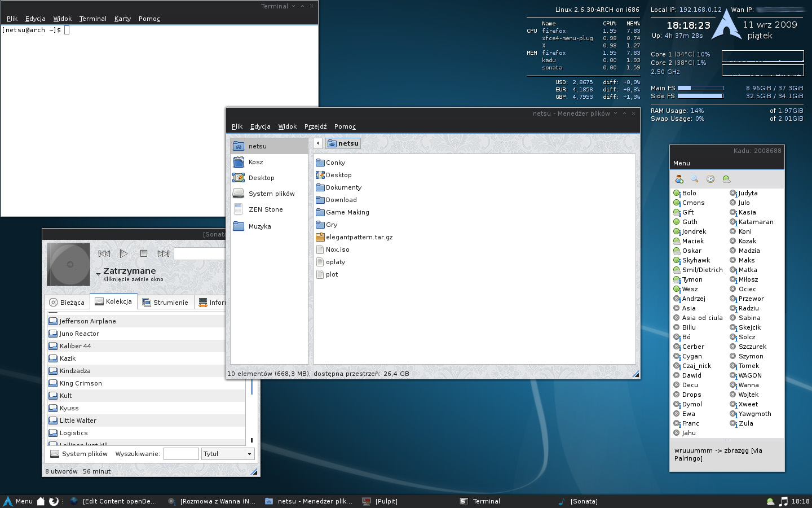
Task: Focus the Wyszukiwanie search field
Action: click(x=181, y=454)
